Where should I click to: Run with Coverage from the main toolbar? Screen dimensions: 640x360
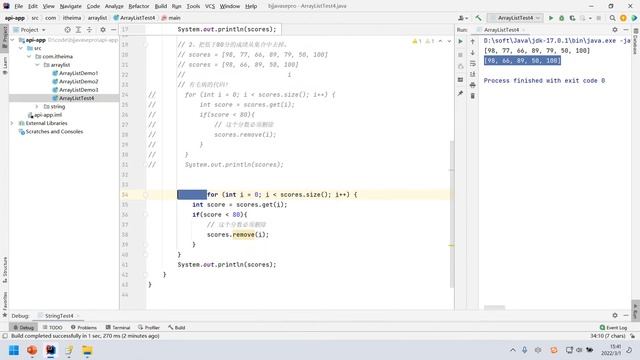pos(572,18)
